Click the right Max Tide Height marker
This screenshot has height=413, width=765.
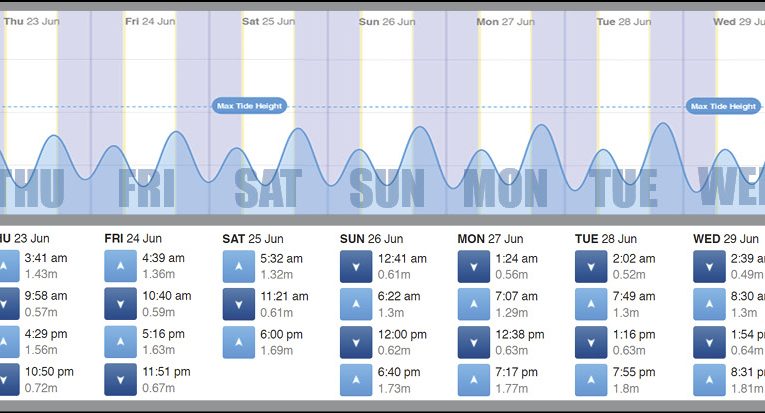(x=722, y=106)
